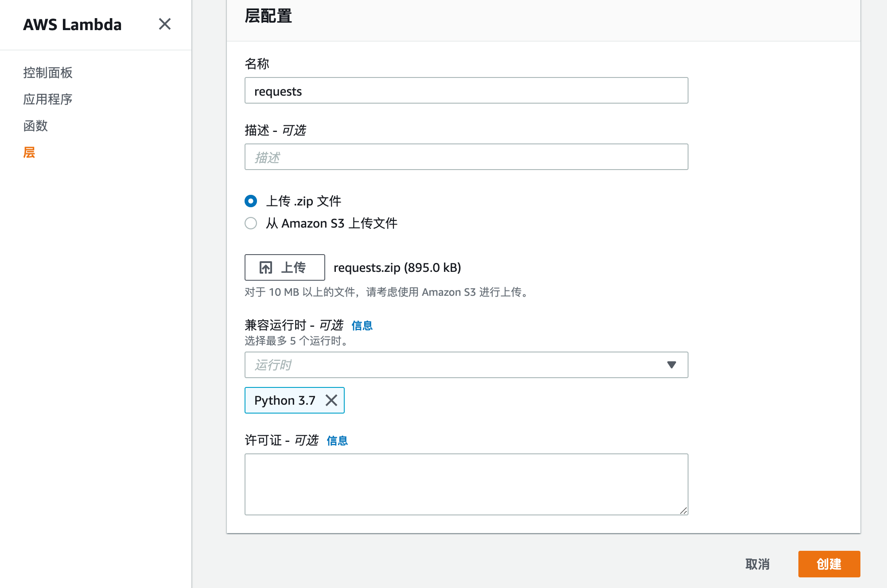The height and width of the screenshot is (588, 887).
Task: Navigate to 函数 in the sidebar
Action: pyautogui.click(x=35, y=126)
